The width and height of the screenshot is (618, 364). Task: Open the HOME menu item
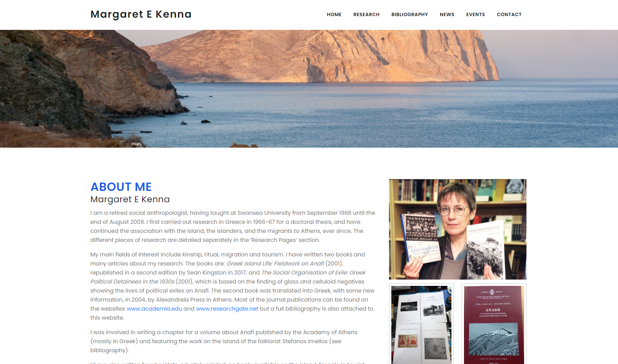click(x=334, y=15)
